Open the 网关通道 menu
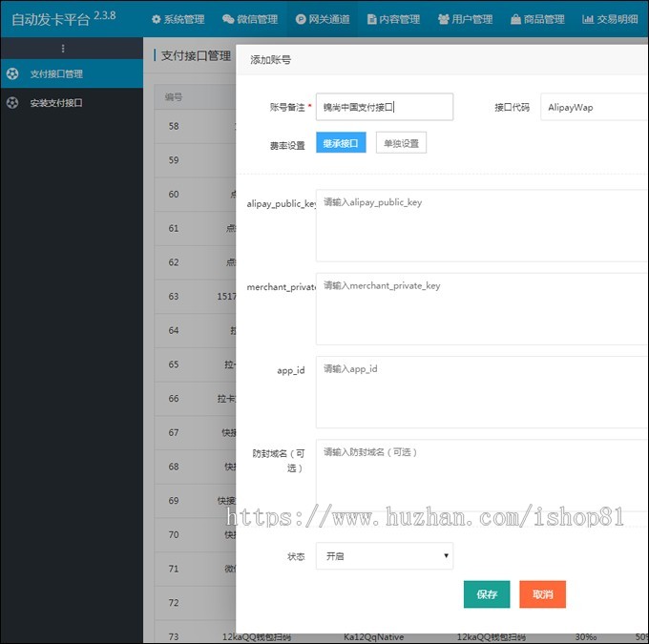Viewport: 649px width, 644px height. tap(323, 19)
